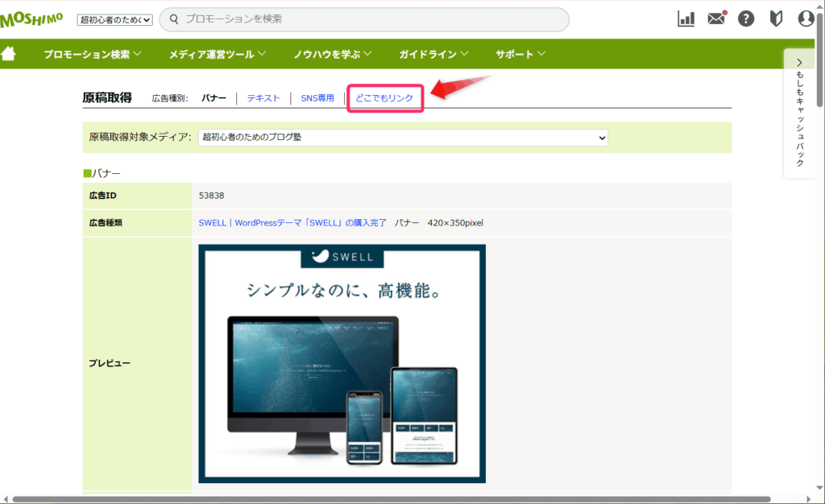Image resolution: width=825 pixels, height=504 pixels.
Task: Expand the メディア運営ツール menu
Action: tap(217, 54)
